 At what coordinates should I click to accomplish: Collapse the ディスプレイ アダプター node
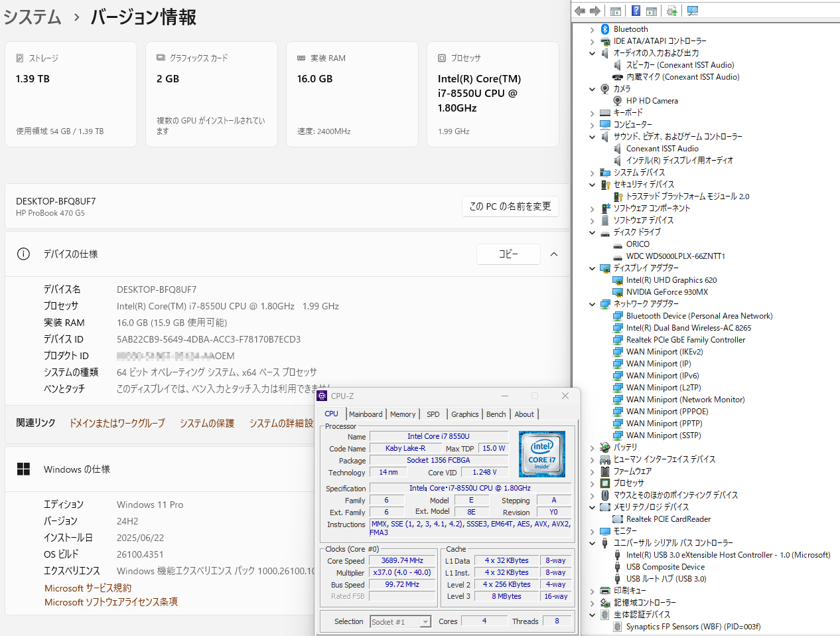point(593,268)
